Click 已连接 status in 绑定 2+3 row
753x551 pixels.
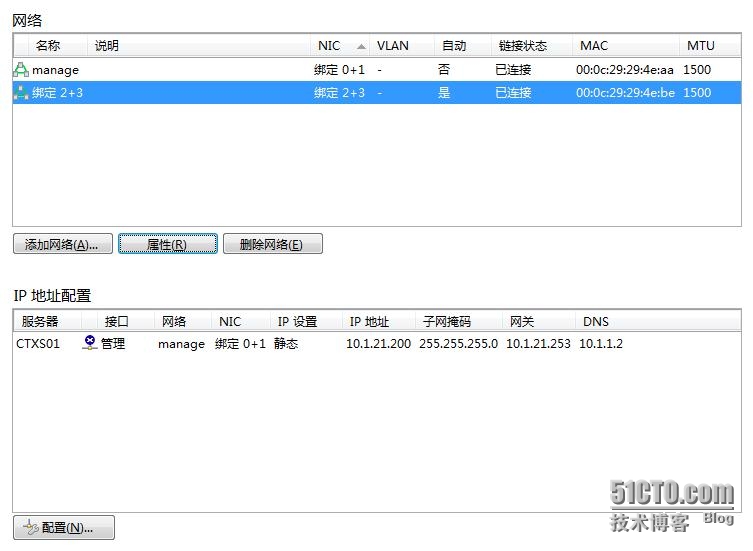click(513, 92)
